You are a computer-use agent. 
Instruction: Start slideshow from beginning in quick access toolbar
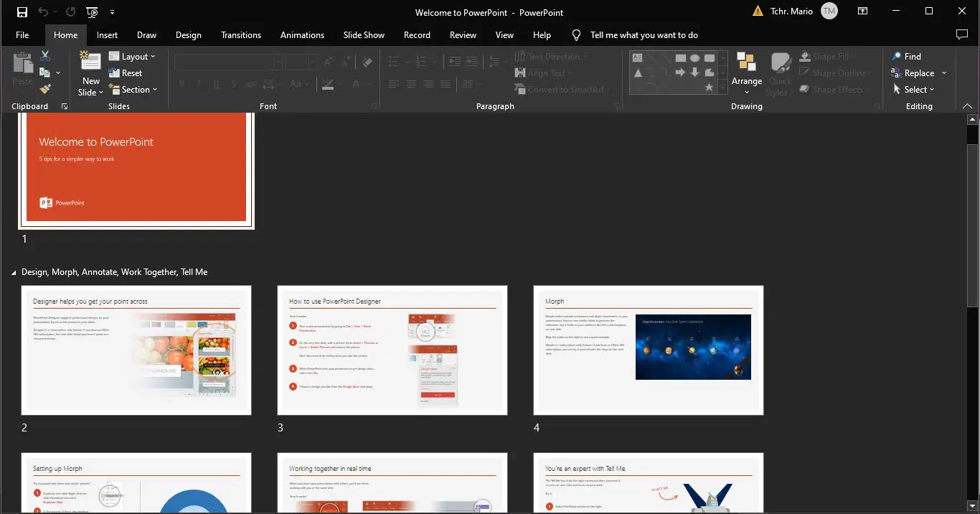(92, 12)
